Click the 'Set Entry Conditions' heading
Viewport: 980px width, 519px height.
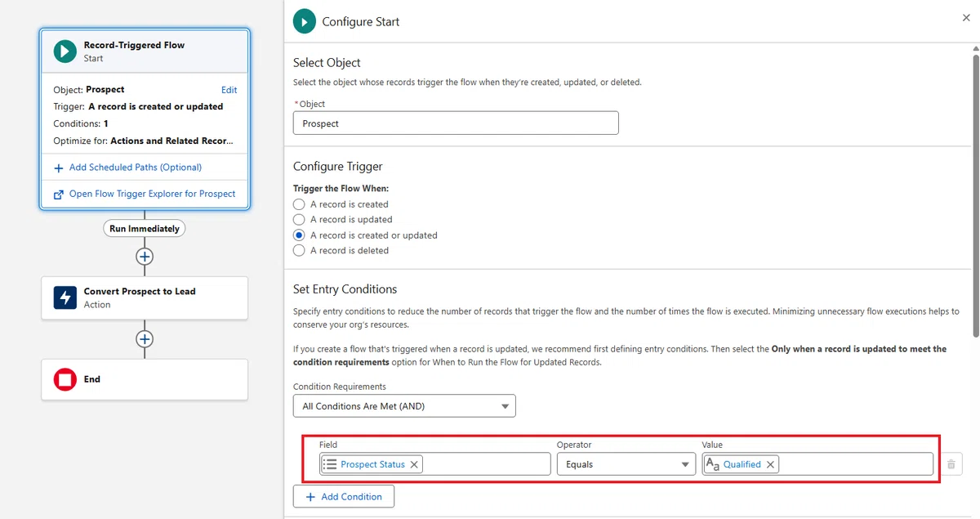345,289
